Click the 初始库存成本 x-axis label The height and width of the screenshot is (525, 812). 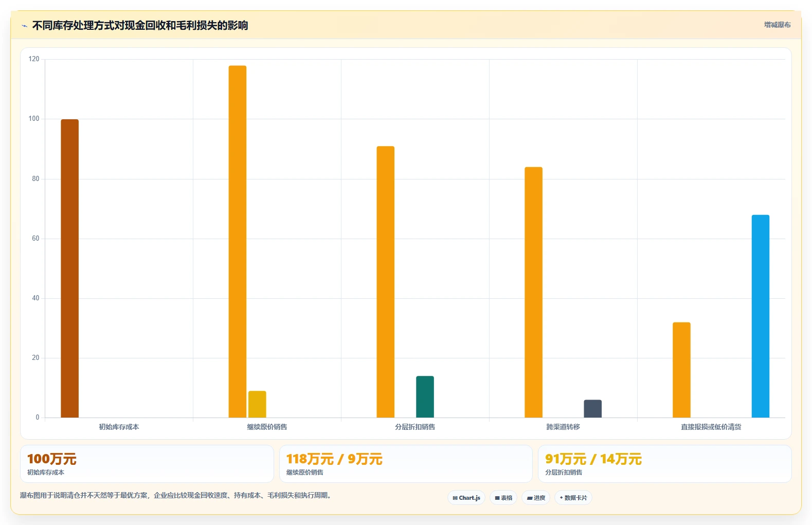coord(119,427)
